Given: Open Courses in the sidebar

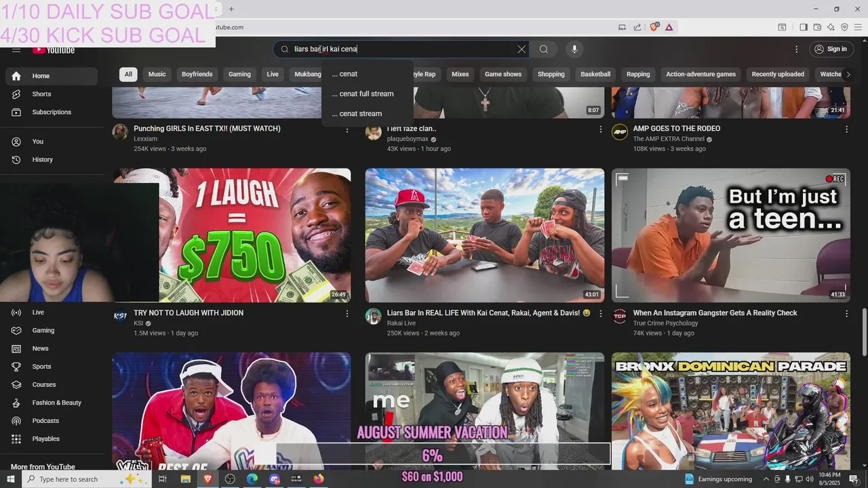Looking at the screenshot, I should click(52, 384).
